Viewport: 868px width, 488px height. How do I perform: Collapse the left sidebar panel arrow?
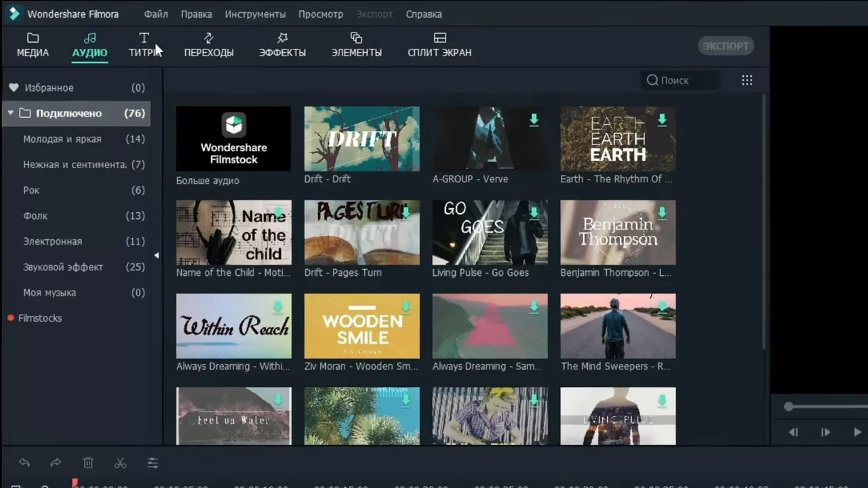157,256
